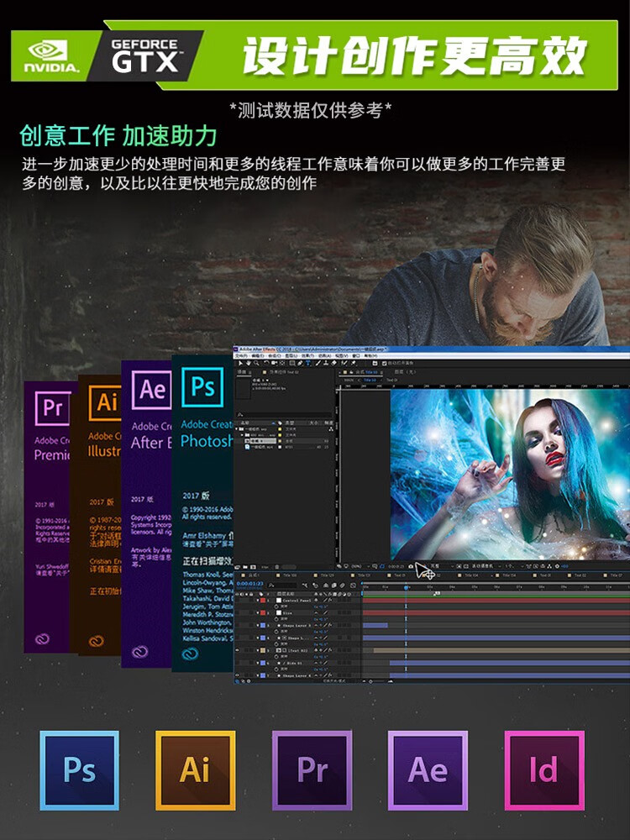Toggle eye visibility for Shape Layer 4
The height and width of the screenshot is (840, 630).
click(x=238, y=675)
